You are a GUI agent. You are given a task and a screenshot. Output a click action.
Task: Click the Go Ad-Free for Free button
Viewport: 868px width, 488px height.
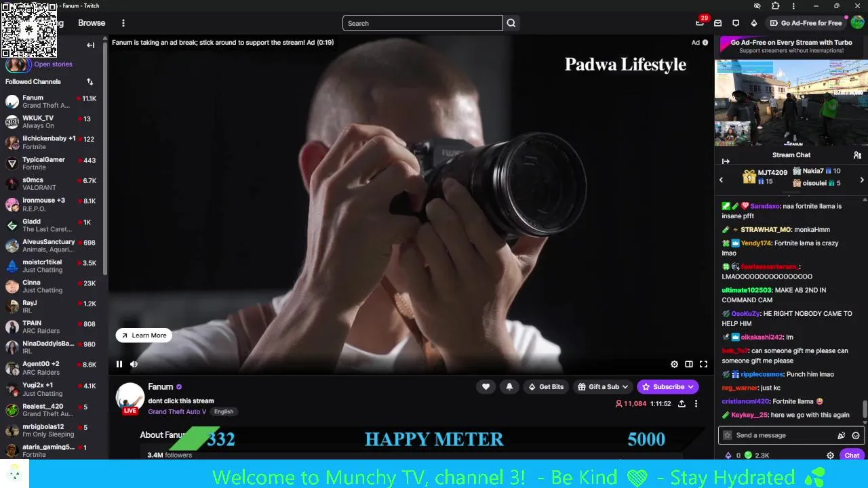point(806,23)
